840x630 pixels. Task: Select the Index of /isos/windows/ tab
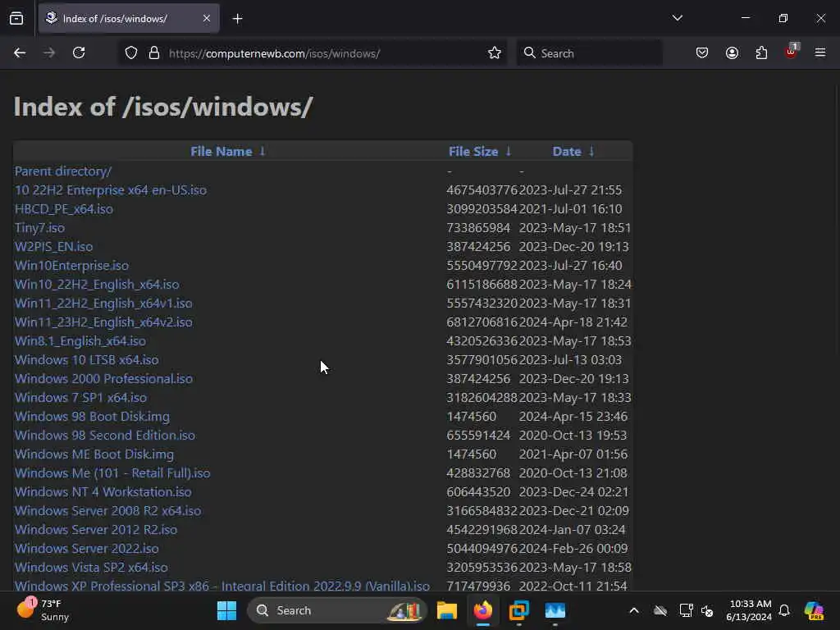click(x=129, y=18)
